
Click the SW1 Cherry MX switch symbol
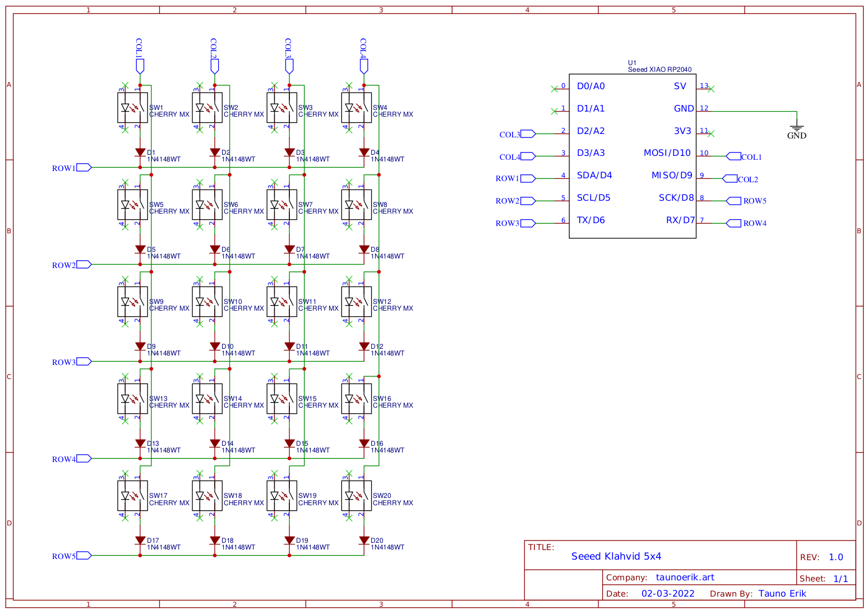pos(132,108)
